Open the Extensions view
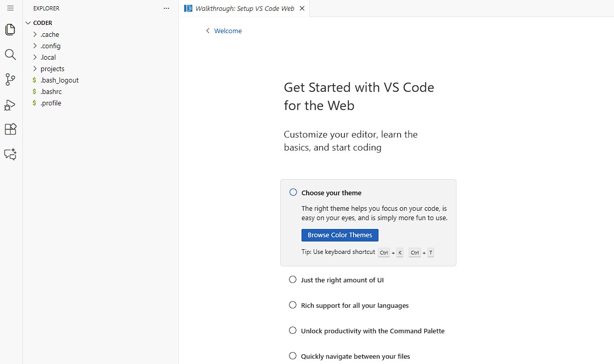This screenshot has height=364, width=614. tap(10, 129)
